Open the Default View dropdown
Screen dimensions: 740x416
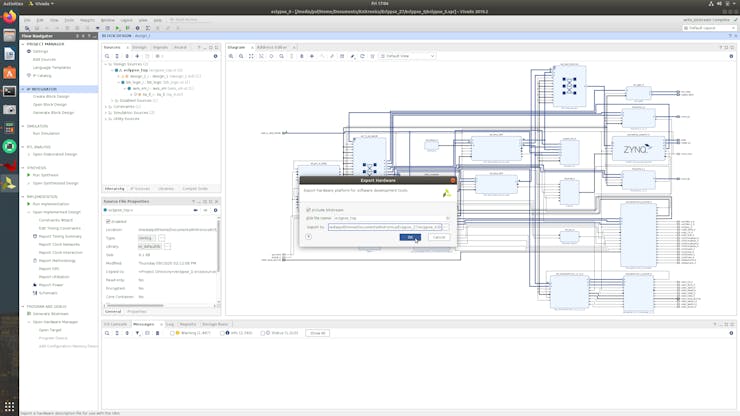click(x=408, y=56)
